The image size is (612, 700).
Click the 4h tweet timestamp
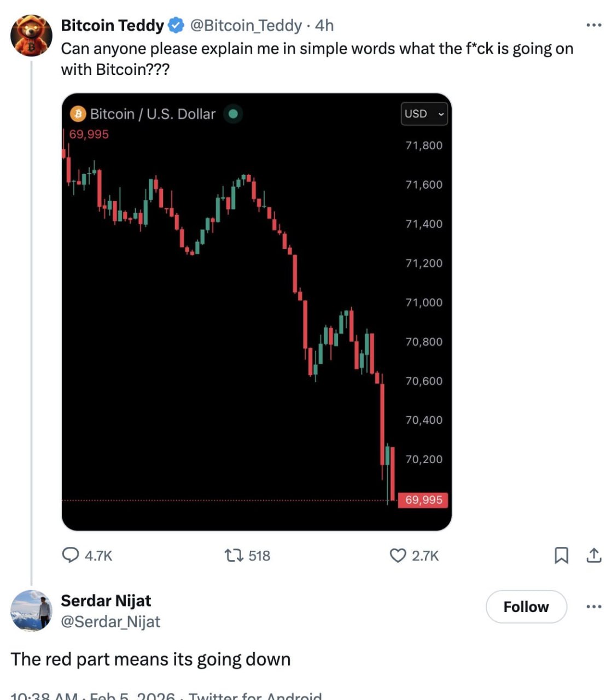pyautogui.click(x=324, y=25)
